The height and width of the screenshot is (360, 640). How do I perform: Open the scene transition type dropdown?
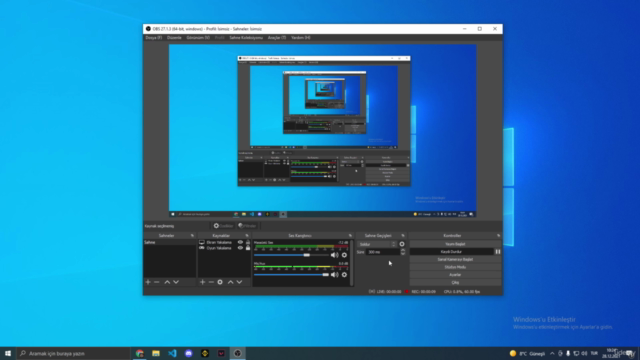pyautogui.click(x=377, y=244)
